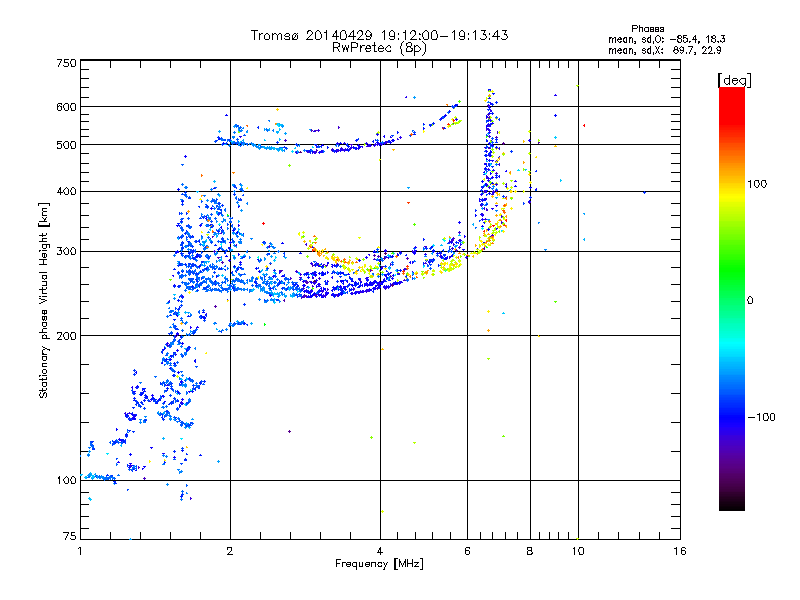Viewport: 800px width, 600px height.
Task: Click the y-axis label '200'
Action: (x=67, y=336)
